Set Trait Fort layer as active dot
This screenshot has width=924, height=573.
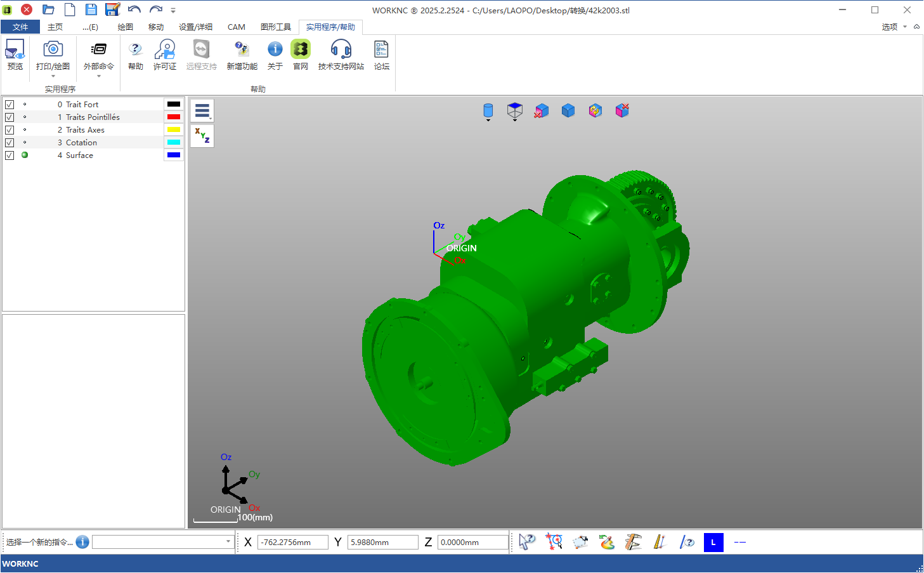pyautogui.click(x=25, y=104)
